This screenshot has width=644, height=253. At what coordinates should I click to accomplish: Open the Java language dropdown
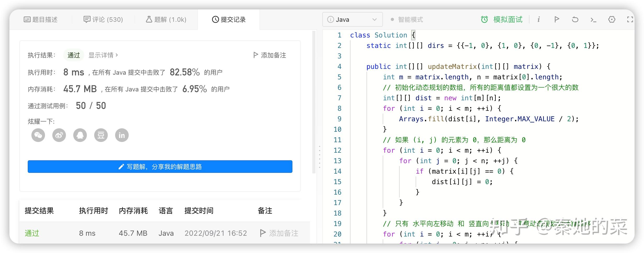pos(352,19)
